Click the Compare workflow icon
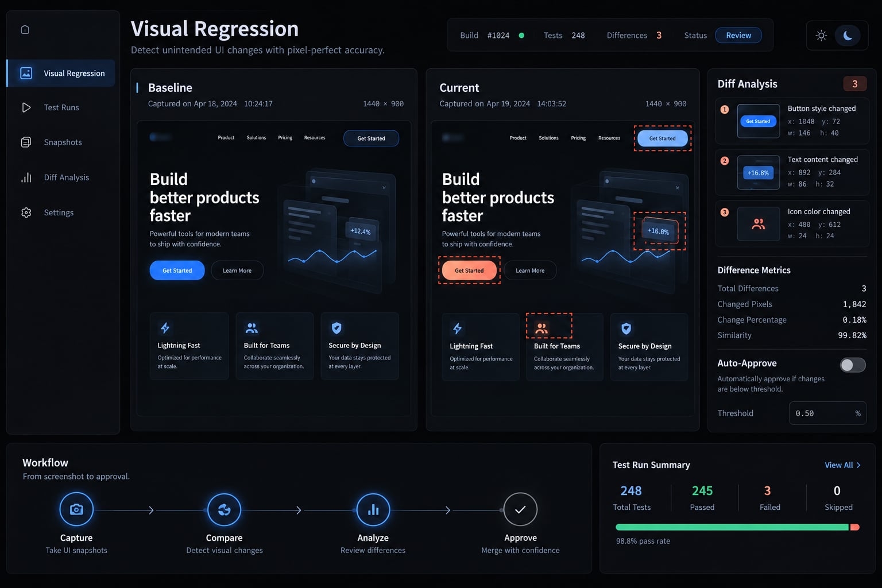 tap(224, 509)
